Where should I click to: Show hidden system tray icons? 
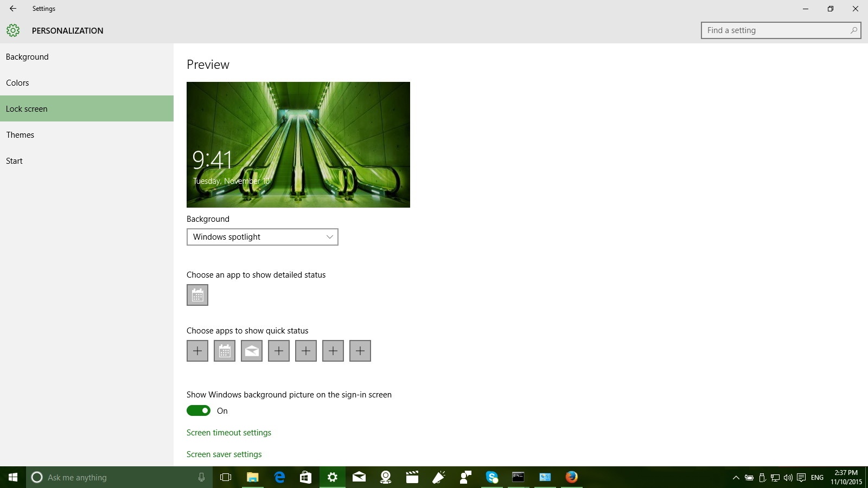(736, 478)
